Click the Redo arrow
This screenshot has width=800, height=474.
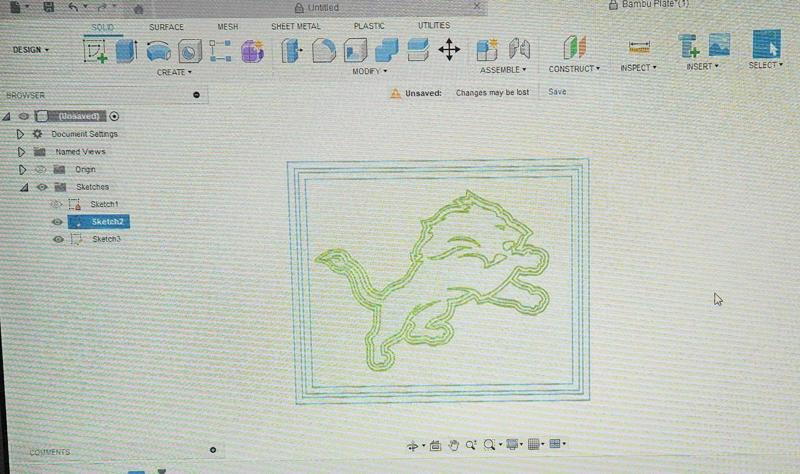(x=102, y=7)
